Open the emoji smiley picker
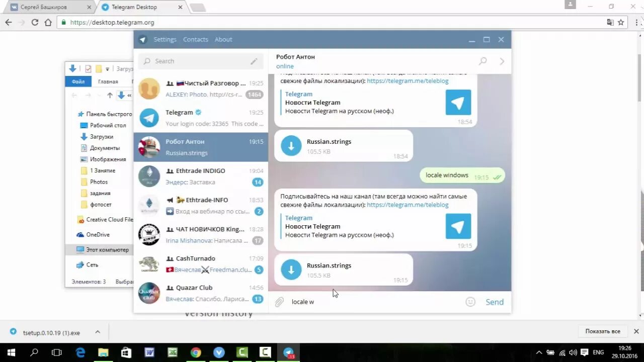 (x=470, y=302)
